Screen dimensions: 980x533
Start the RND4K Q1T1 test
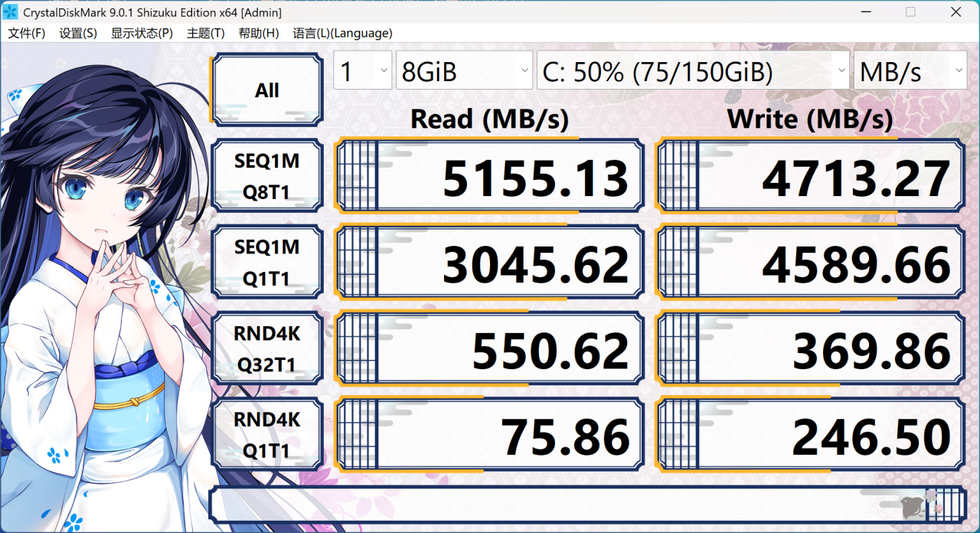(266, 435)
